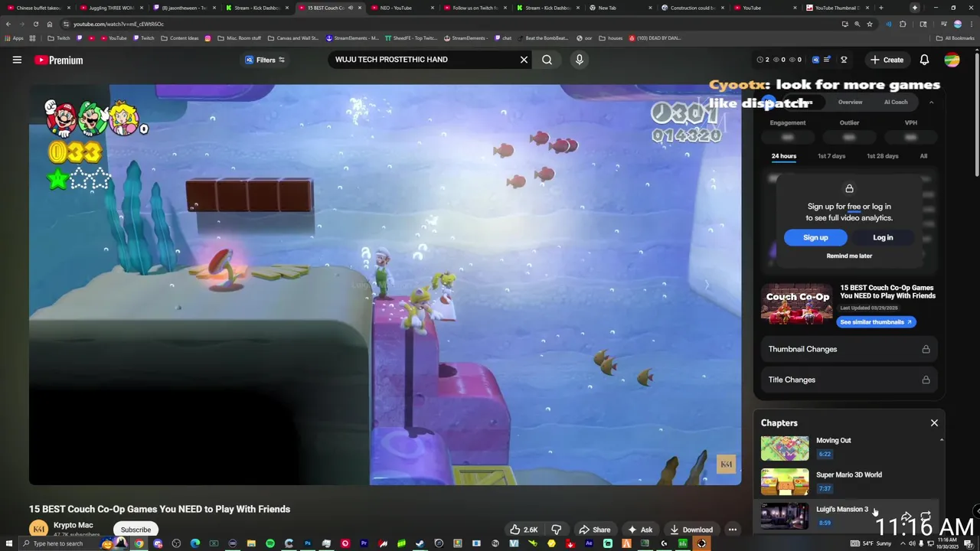Clear the search box with the X
Image resolution: width=980 pixels, height=551 pixels.
524,60
